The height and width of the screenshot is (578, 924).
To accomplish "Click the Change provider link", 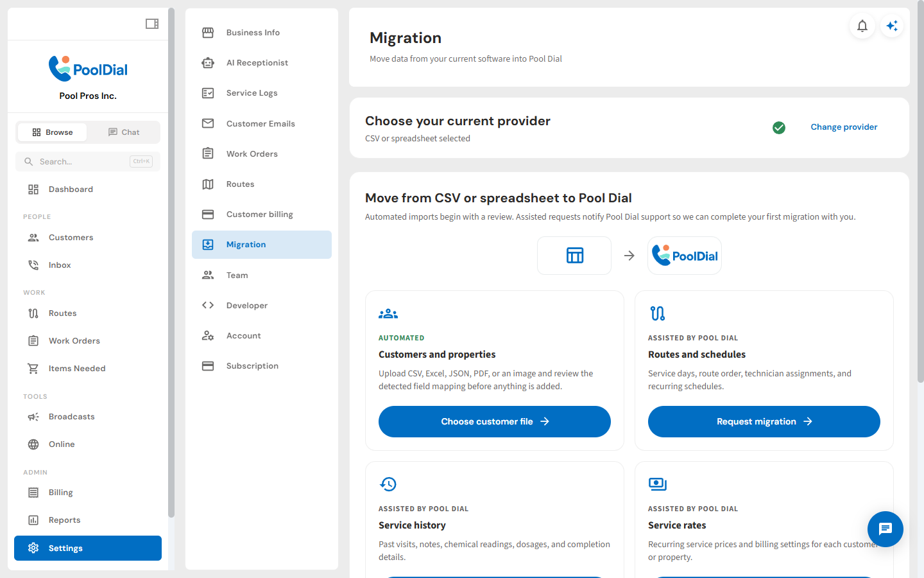I will [844, 127].
